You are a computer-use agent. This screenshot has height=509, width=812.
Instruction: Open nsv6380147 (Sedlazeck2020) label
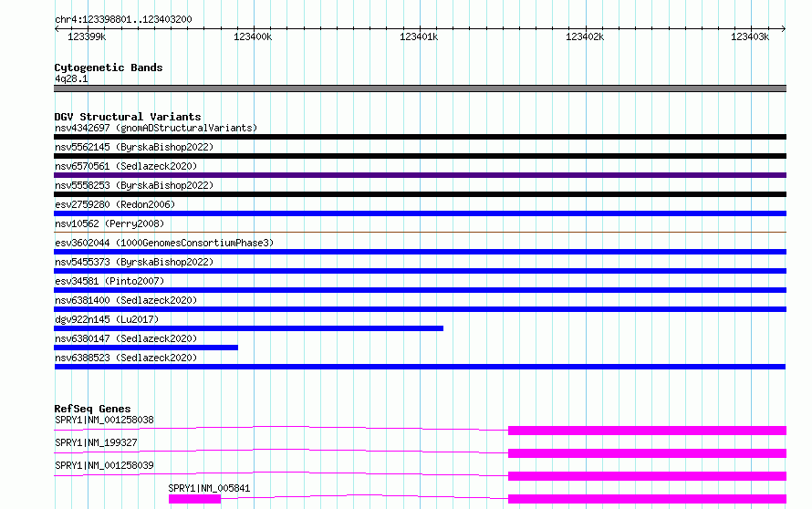126,338
